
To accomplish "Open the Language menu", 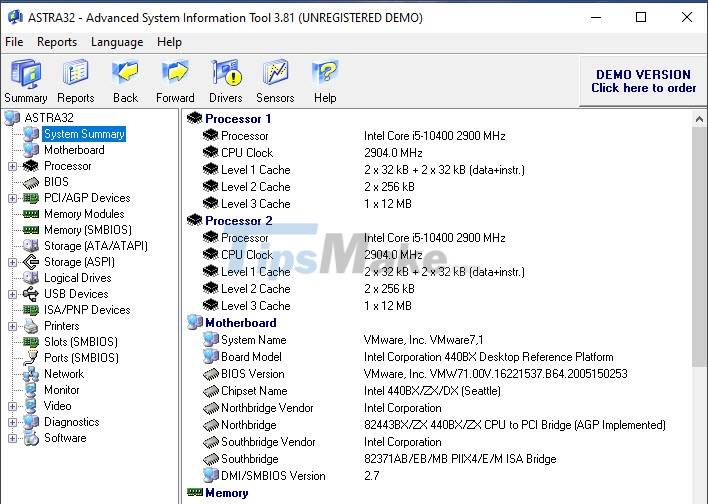I will pyautogui.click(x=117, y=42).
